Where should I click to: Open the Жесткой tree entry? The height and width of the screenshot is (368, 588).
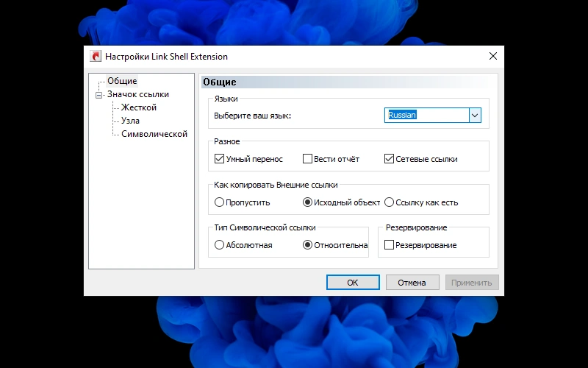(138, 107)
